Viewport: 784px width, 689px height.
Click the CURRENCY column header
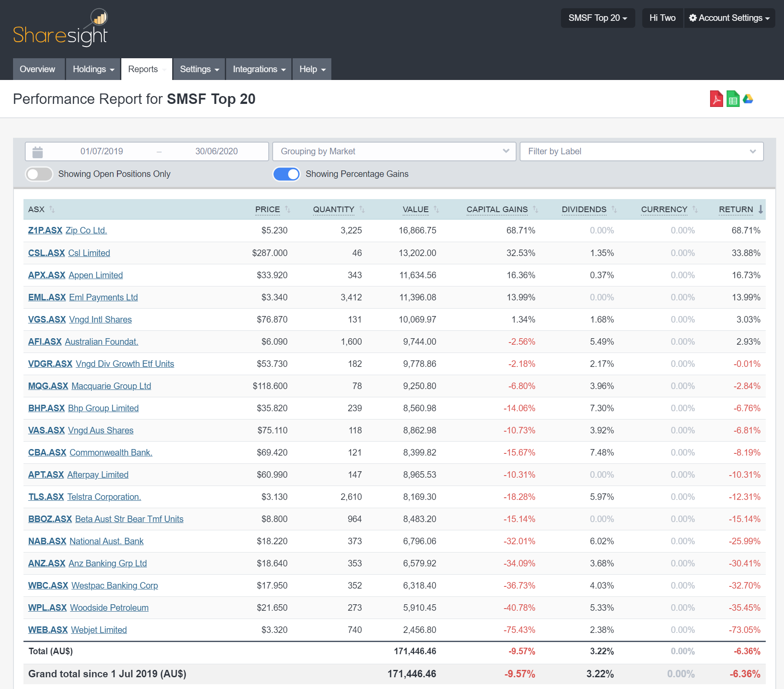tap(664, 210)
